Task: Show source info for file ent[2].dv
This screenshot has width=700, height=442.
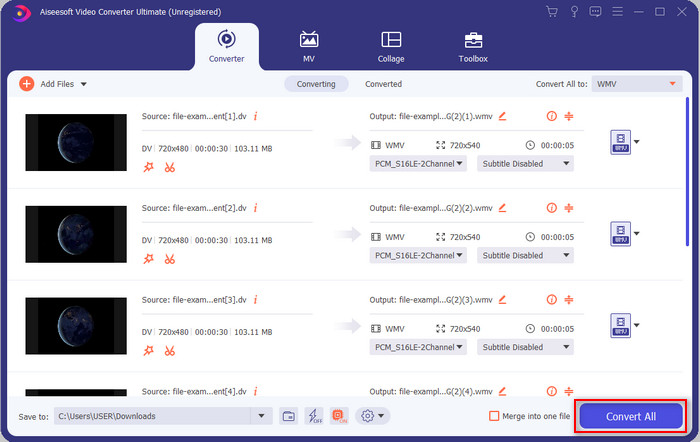Action: click(255, 208)
